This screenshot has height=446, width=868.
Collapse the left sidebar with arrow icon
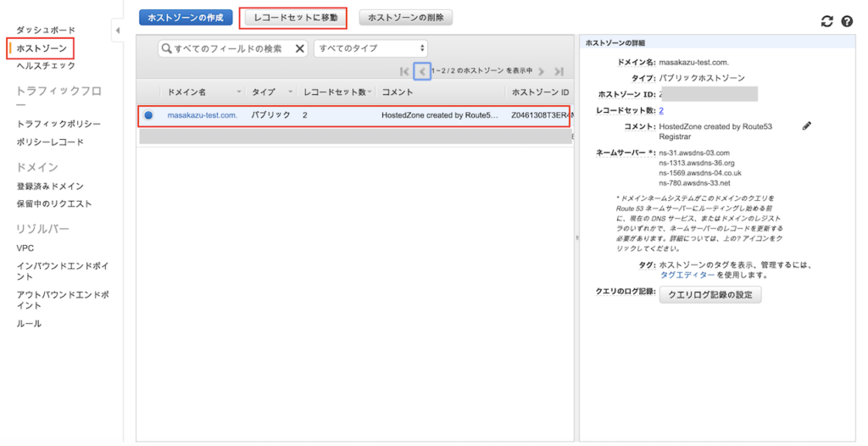pos(117,31)
